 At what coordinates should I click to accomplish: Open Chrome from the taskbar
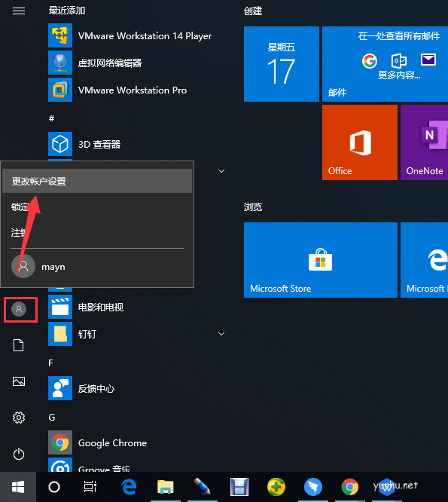[x=350, y=487]
